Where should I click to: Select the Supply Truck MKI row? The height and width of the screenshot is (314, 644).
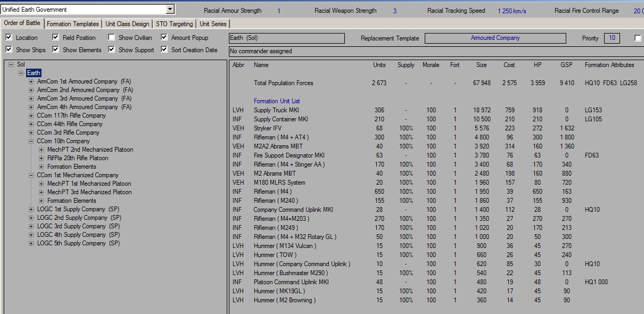coord(436,110)
